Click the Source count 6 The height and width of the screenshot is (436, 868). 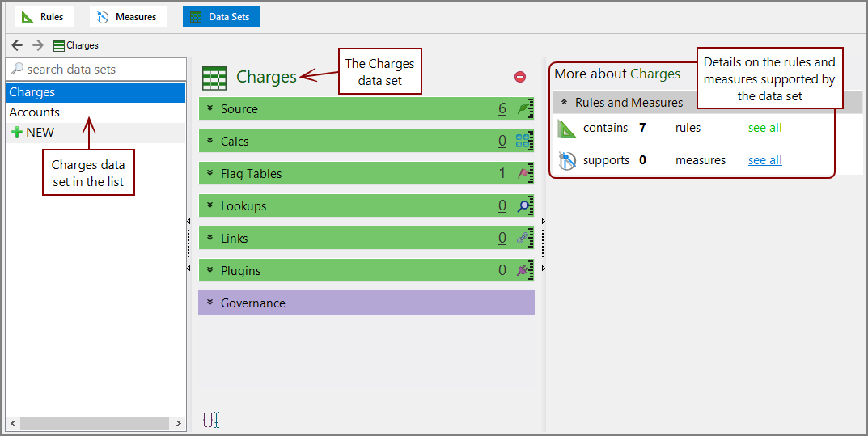click(x=502, y=109)
